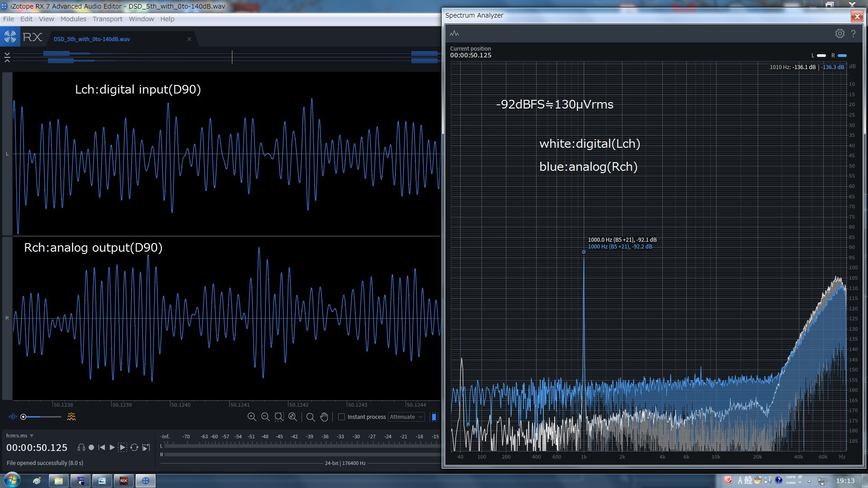Click the waveform view icon on slider
Viewport: 868px width, 488px height.
(13, 417)
